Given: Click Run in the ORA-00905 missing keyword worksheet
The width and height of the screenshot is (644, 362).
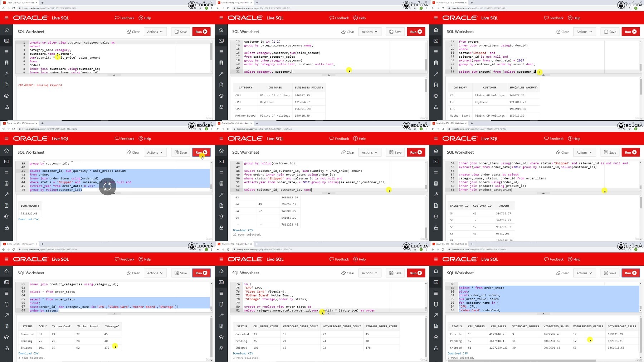Looking at the screenshot, I should click(201, 32).
